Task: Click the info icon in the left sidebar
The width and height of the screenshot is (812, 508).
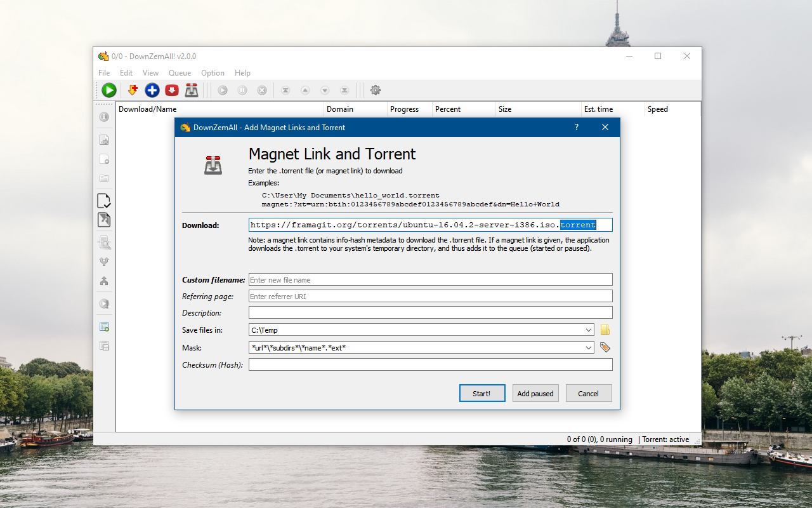Action: 104,117
